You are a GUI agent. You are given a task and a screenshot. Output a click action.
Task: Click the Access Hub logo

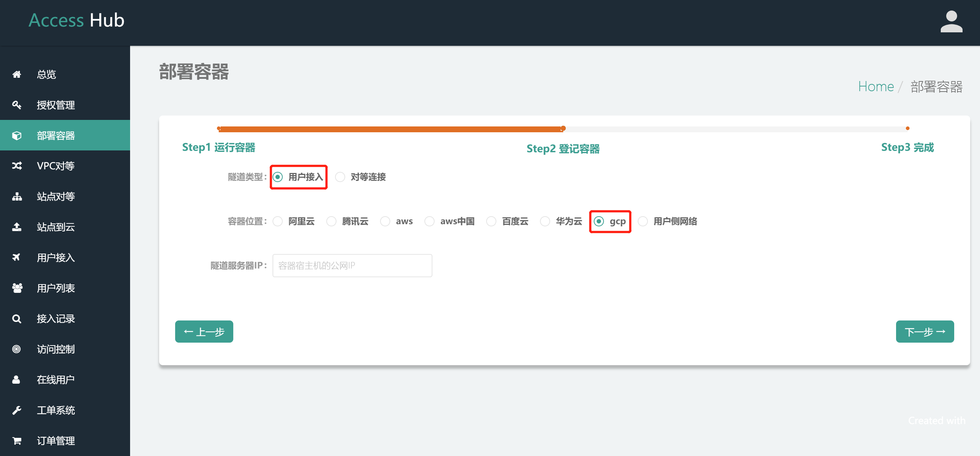(76, 20)
